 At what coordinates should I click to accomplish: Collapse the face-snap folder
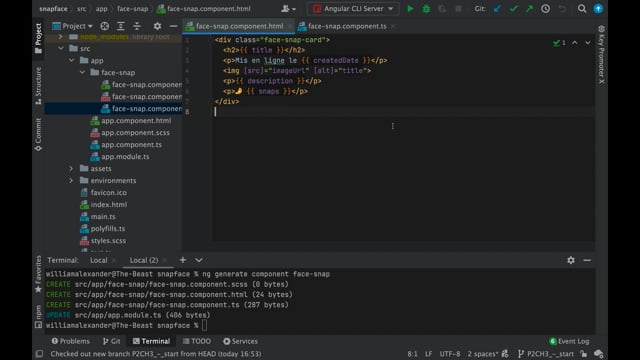[x=82, y=72]
